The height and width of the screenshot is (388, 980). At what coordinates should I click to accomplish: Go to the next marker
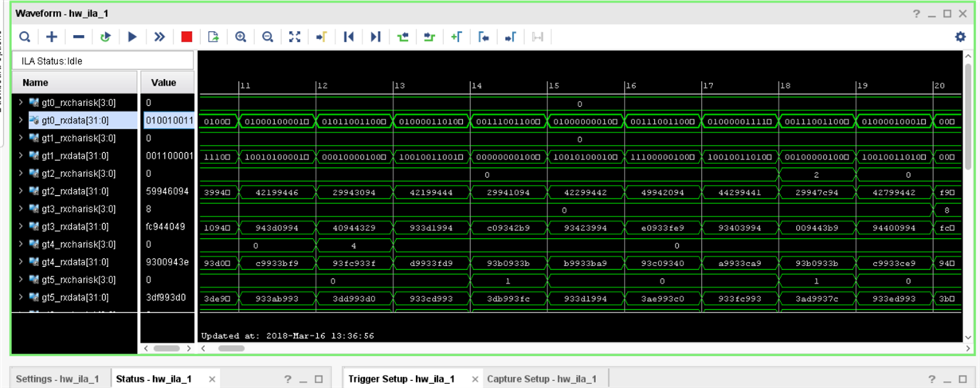tap(511, 37)
